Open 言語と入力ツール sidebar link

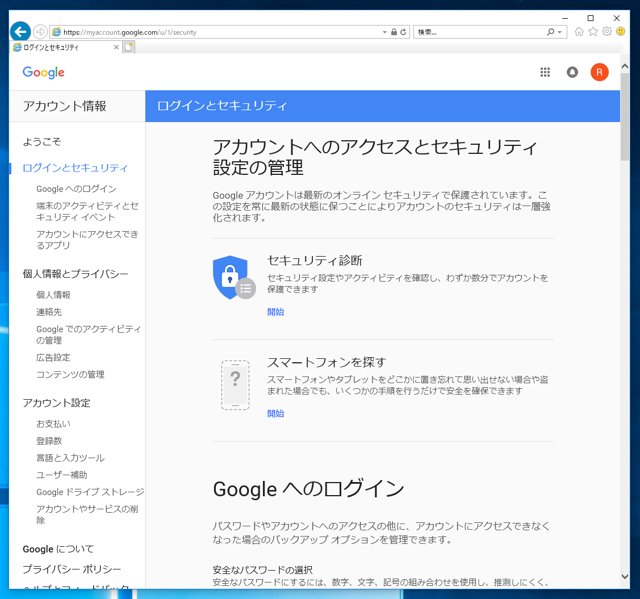pyautogui.click(x=70, y=458)
